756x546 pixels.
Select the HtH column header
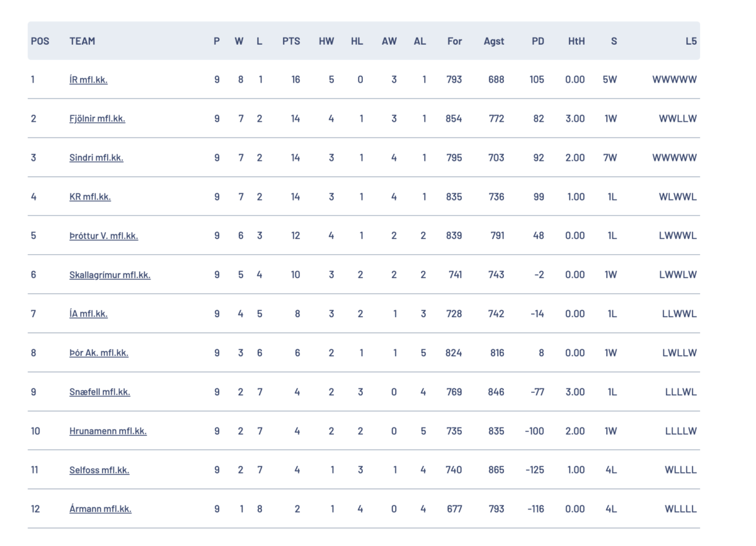(576, 41)
